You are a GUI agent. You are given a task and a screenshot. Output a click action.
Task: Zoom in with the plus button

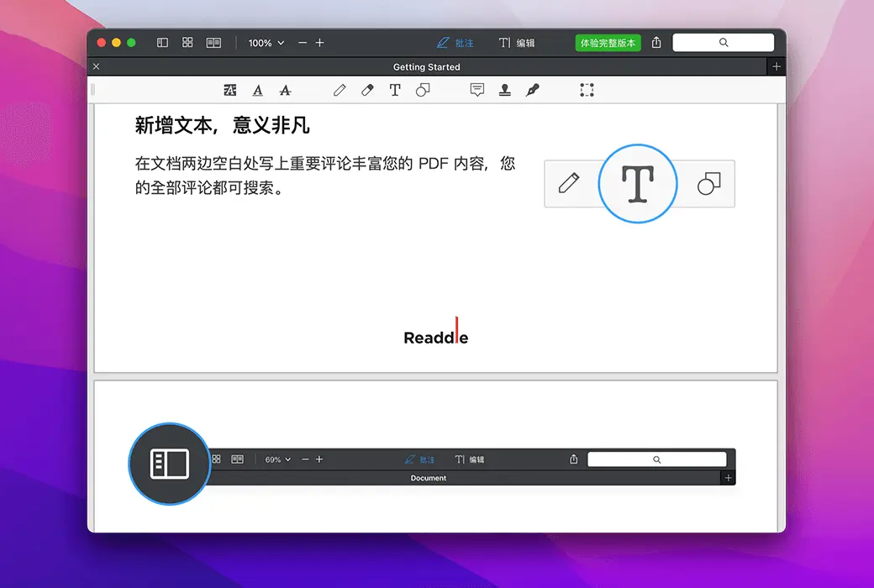pos(319,42)
